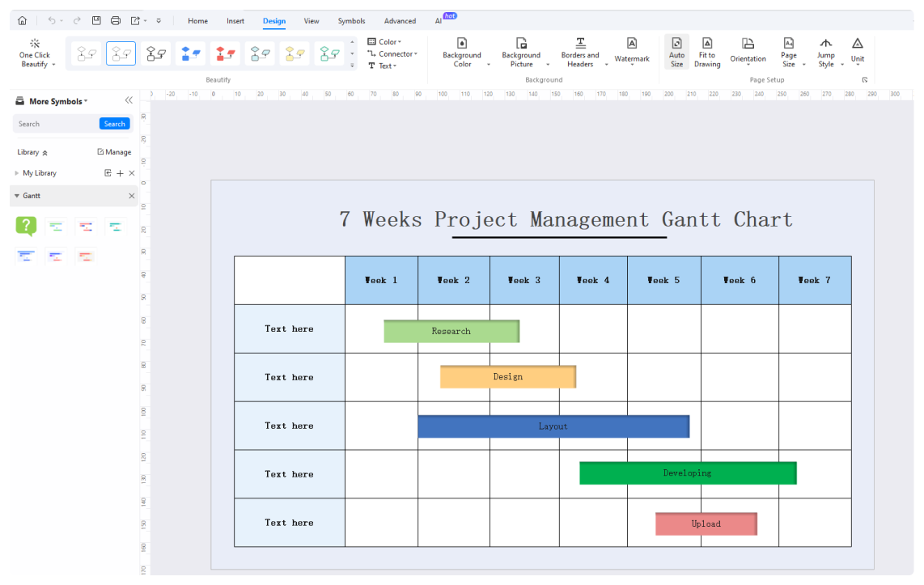The image size is (924, 585).
Task: Open the One Click Beautify tool
Action: click(36, 53)
